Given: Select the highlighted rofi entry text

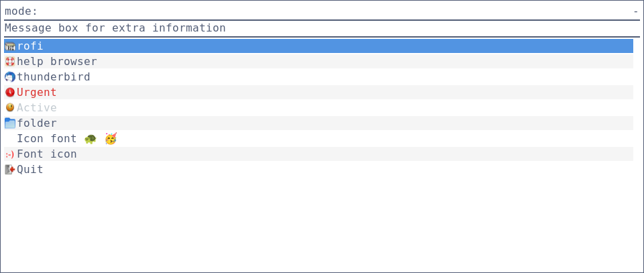Looking at the screenshot, I should [x=30, y=46].
